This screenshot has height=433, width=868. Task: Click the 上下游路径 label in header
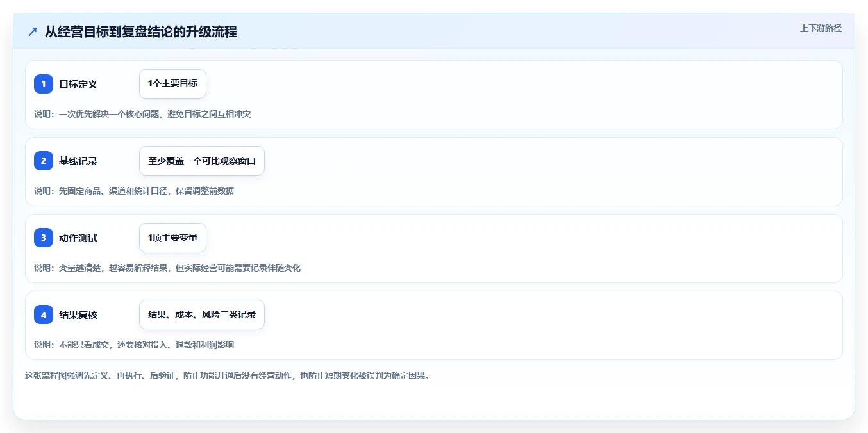click(x=821, y=28)
